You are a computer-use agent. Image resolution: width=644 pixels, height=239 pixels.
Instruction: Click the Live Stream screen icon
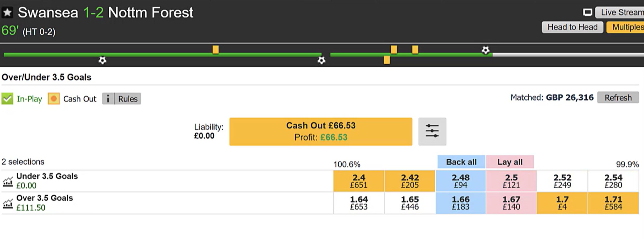pyautogui.click(x=587, y=12)
